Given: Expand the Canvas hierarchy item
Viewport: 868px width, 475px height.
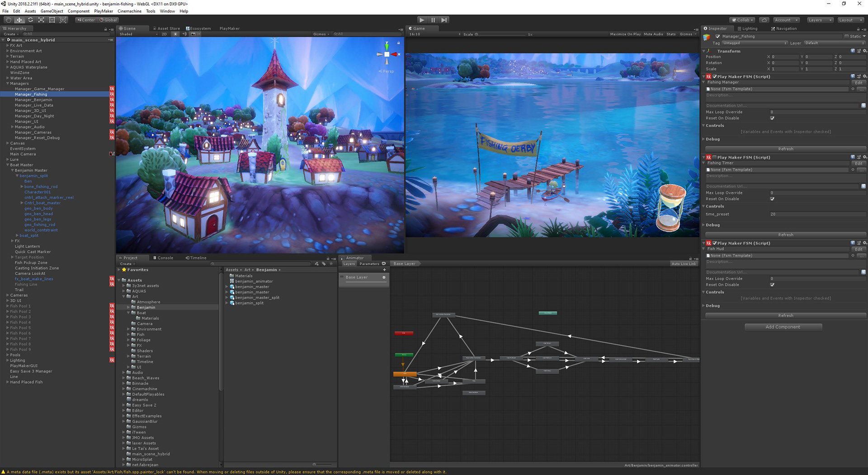Looking at the screenshot, I should (8, 143).
